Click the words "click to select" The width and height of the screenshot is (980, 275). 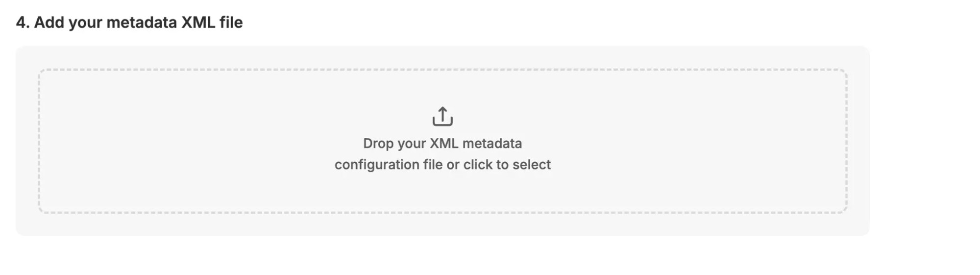[x=507, y=165]
